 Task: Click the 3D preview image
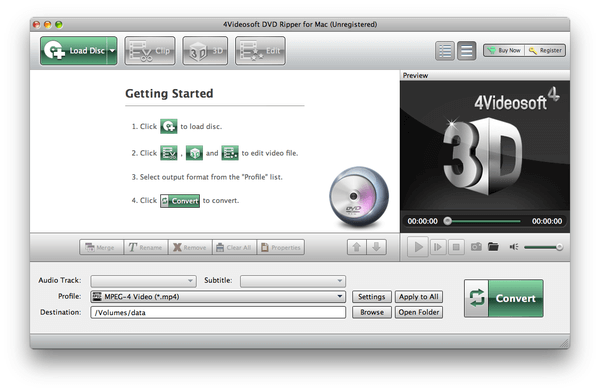coord(485,146)
